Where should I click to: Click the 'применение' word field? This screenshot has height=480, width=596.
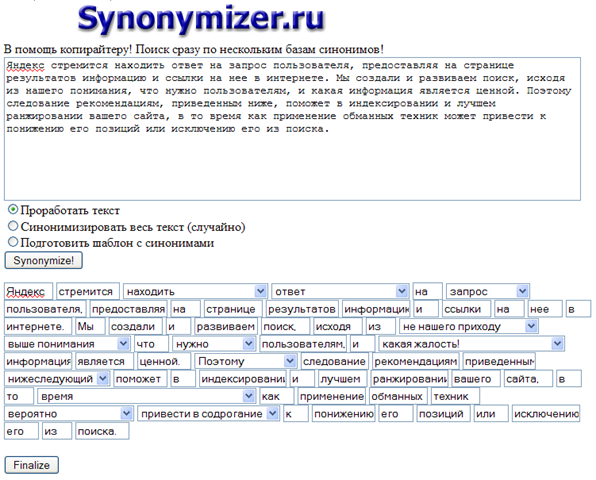point(332,396)
